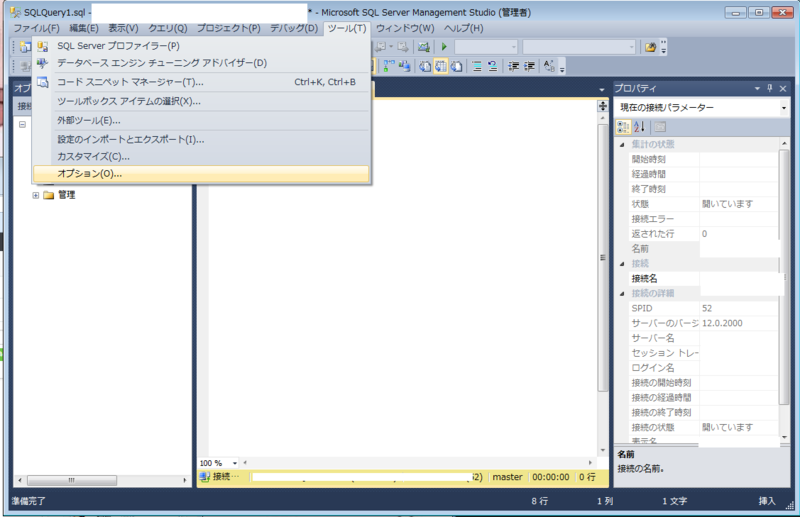Open the ファイル menu
Screen dimensions: 800x517
click(36, 28)
